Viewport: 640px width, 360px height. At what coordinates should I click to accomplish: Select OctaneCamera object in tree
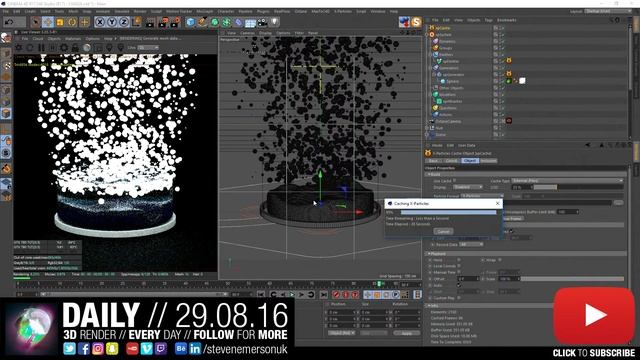448,121
